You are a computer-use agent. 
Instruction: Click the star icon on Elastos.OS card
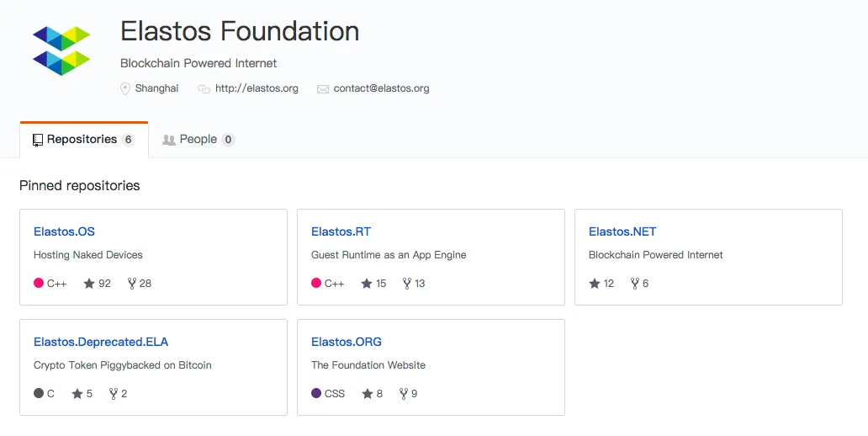89,284
